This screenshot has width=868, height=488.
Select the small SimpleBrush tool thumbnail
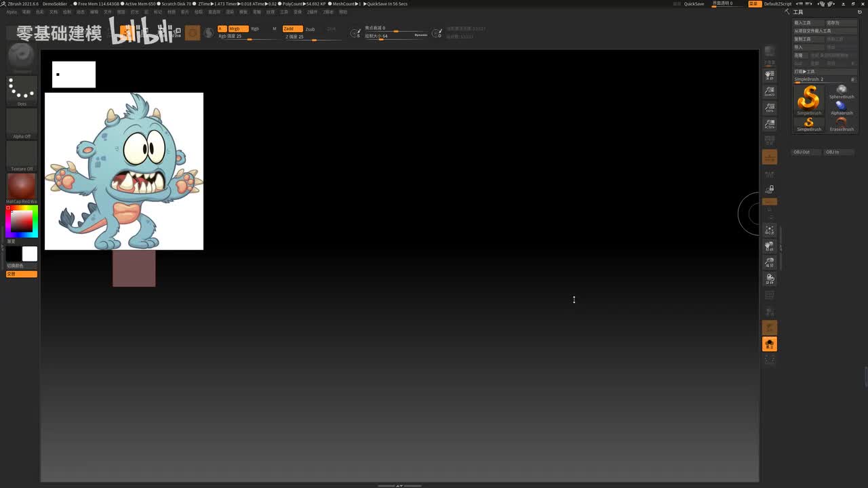point(808,124)
